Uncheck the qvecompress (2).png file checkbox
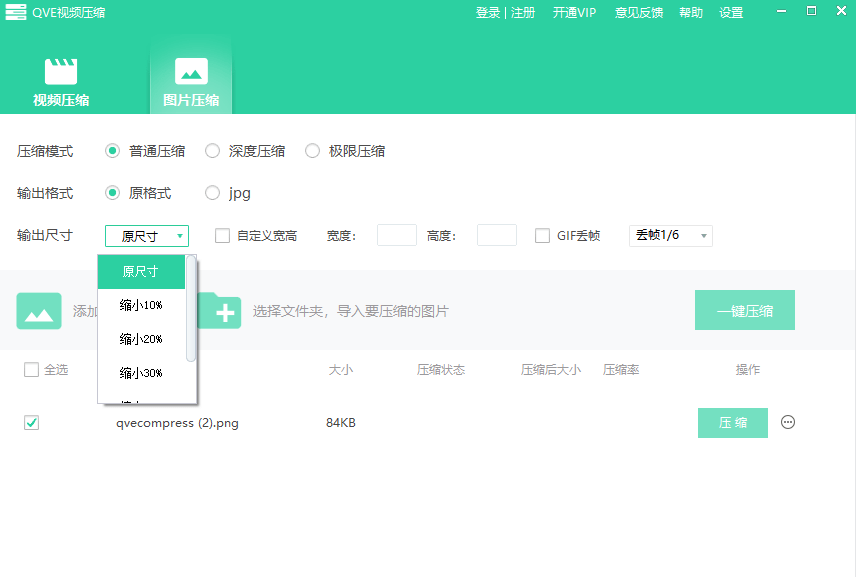Image resolution: width=856 pixels, height=577 pixels. pos(31,423)
